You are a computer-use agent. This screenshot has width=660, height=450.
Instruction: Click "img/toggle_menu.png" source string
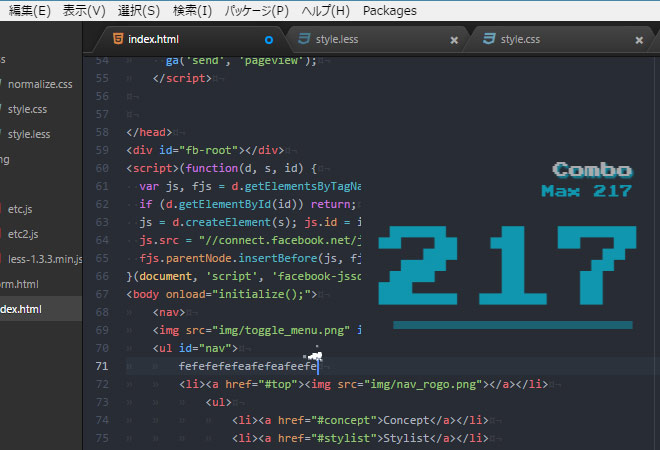click(281, 330)
